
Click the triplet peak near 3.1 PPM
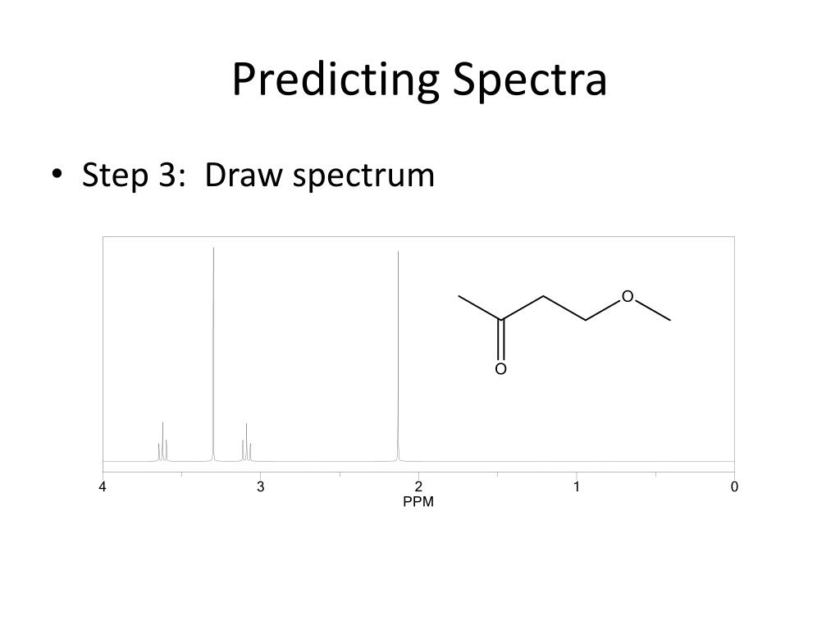coord(246,442)
